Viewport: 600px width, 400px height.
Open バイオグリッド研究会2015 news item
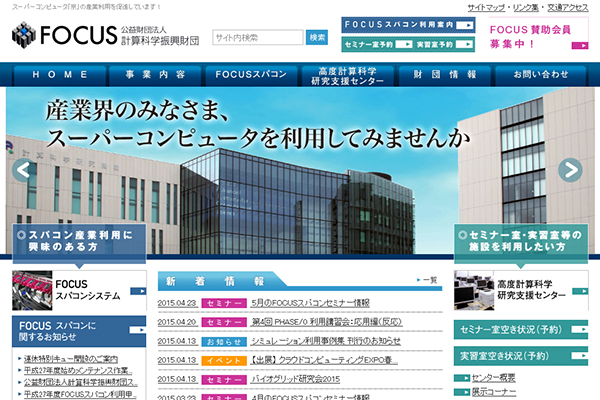click(295, 379)
